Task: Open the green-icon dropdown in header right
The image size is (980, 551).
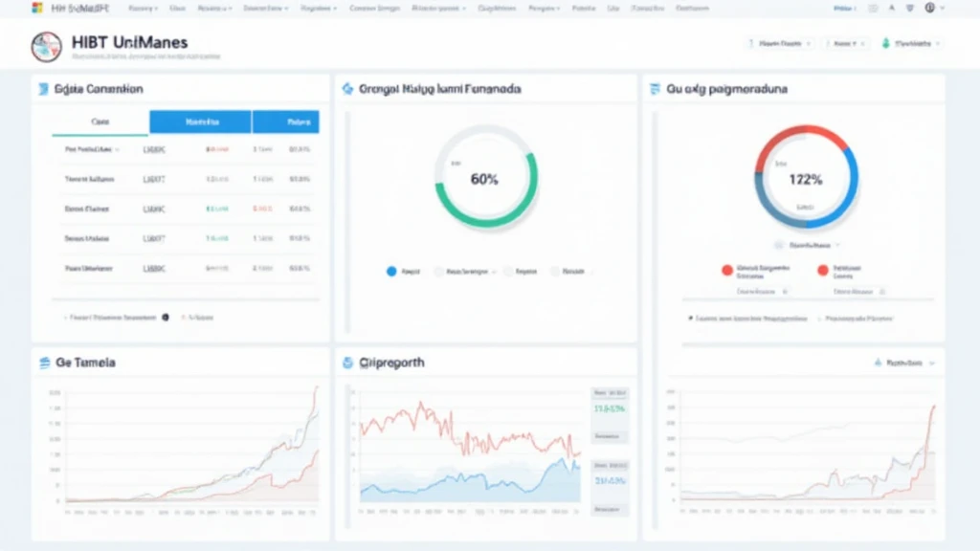Action: click(912, 44)
